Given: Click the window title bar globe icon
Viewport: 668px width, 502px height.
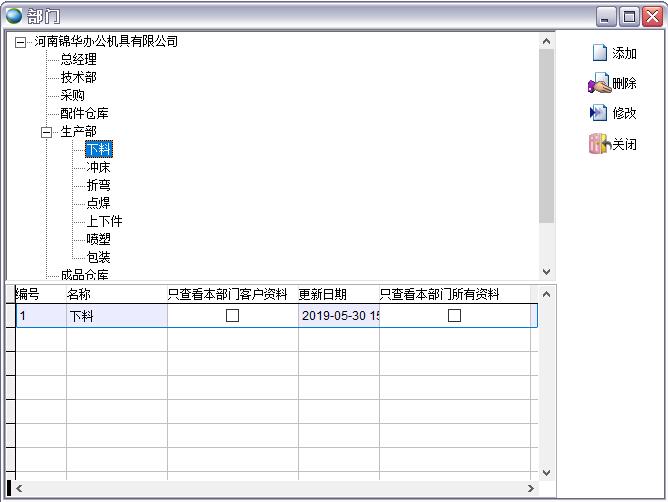Looking at the screenshot, I should click(14, 16).
